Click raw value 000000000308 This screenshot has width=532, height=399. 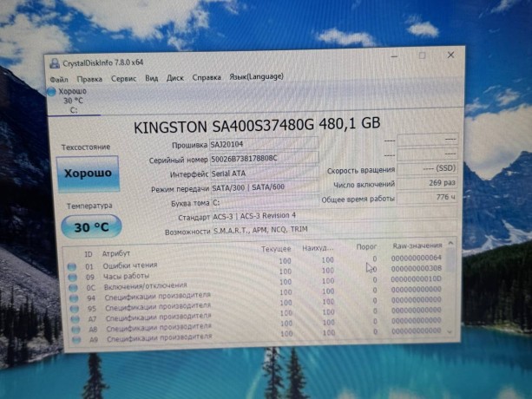(417, 269)
